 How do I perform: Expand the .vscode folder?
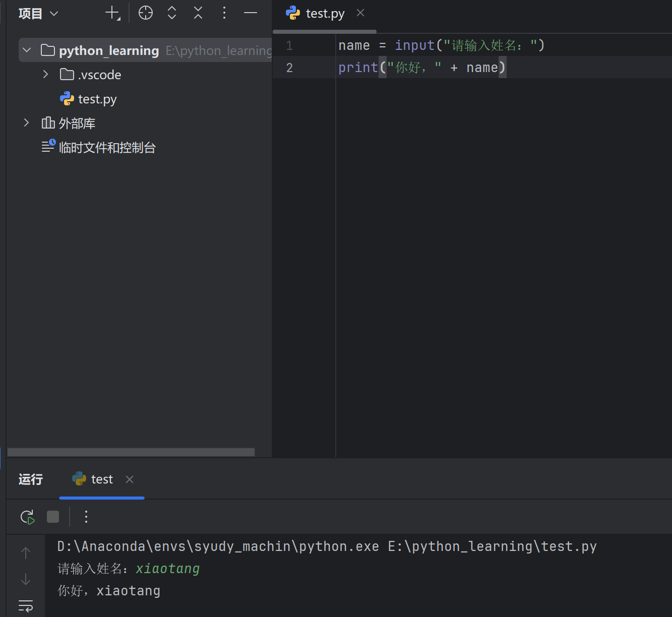46,75
